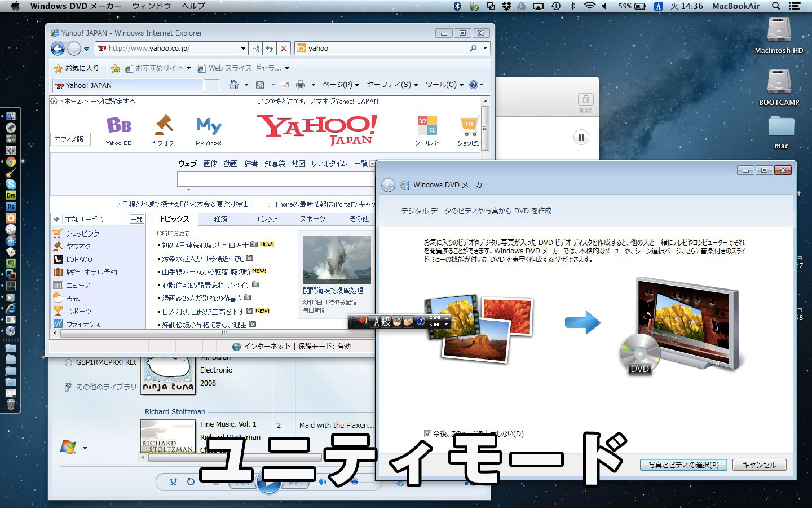Viewport: 812px width, 508px height.
Task: Open the 関門海峡で爆破処理 news link
Action: (x=333, y=291)
